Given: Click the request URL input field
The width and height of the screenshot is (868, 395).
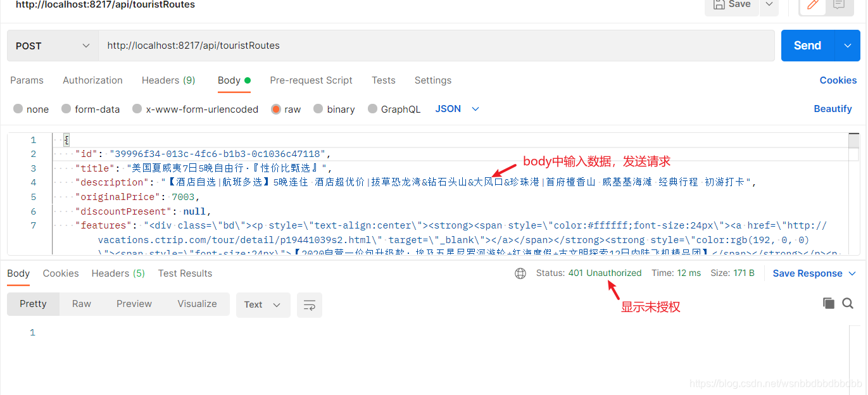Looking at the screenshot, I should pyautogui.click(x=436, y=46).
